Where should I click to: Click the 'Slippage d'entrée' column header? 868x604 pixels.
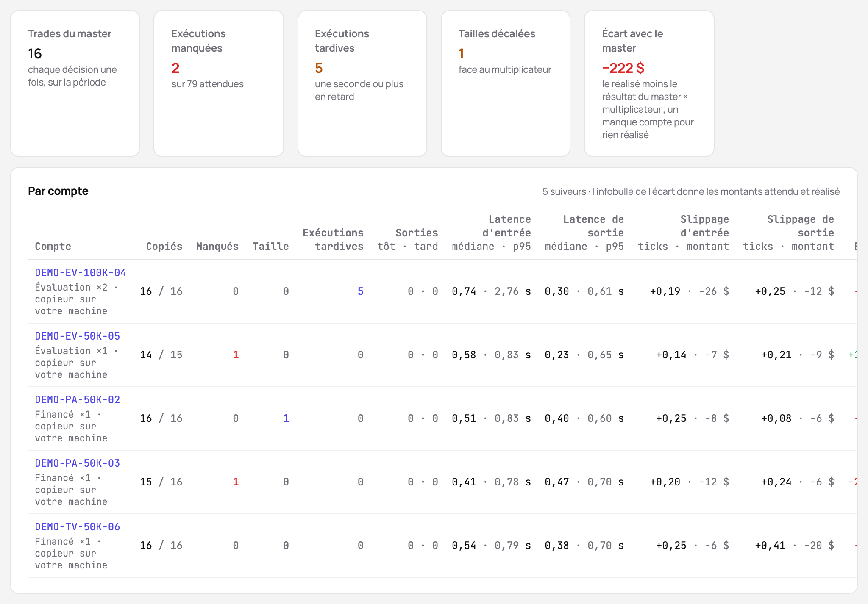[x=684, y=233]
